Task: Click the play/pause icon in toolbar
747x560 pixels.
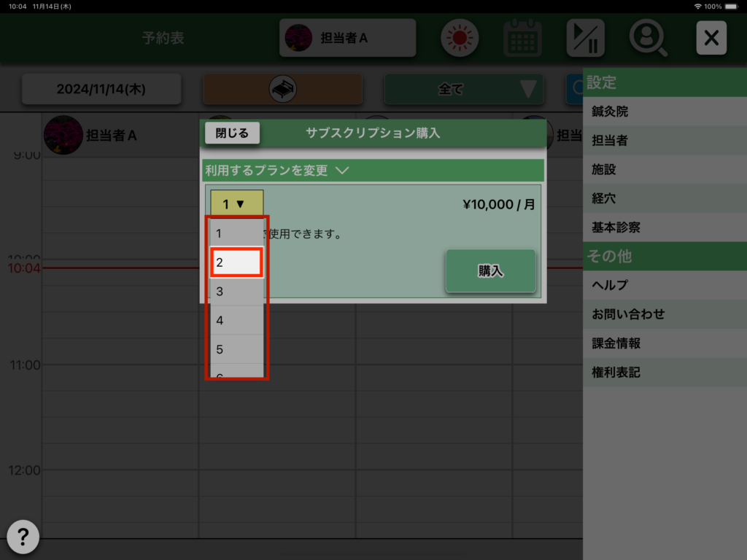Action: click(585, 38)
